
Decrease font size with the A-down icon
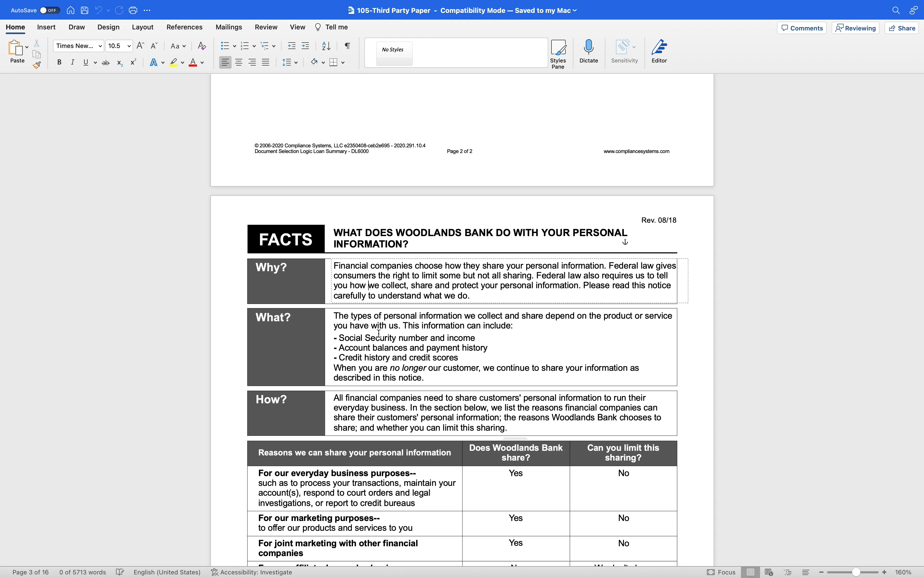pos(154,46)
